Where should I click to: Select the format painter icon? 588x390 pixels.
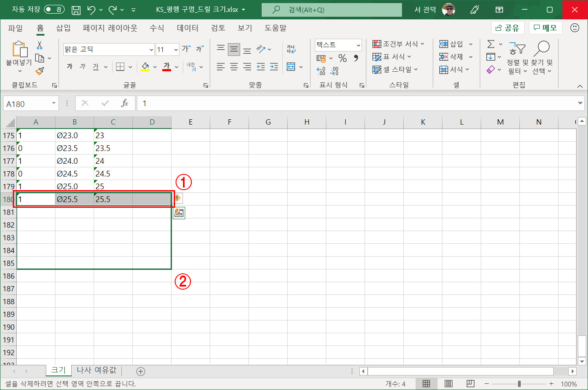(40, 70)
